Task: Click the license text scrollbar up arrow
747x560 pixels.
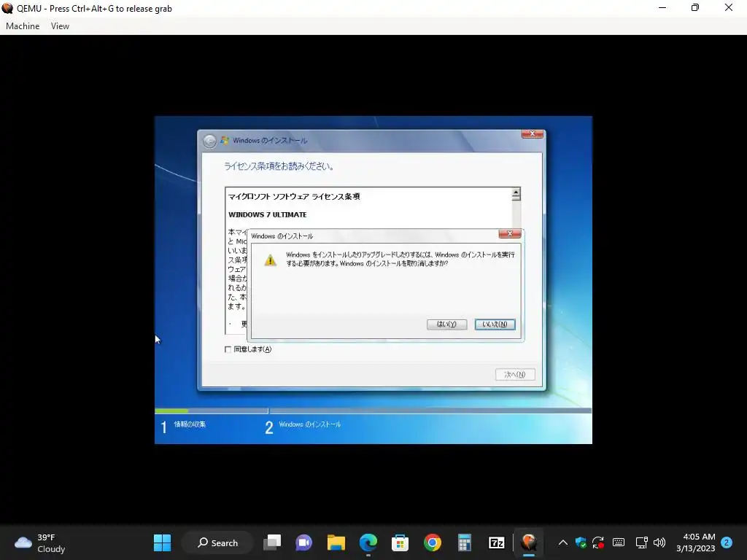Action: (516, 194)
